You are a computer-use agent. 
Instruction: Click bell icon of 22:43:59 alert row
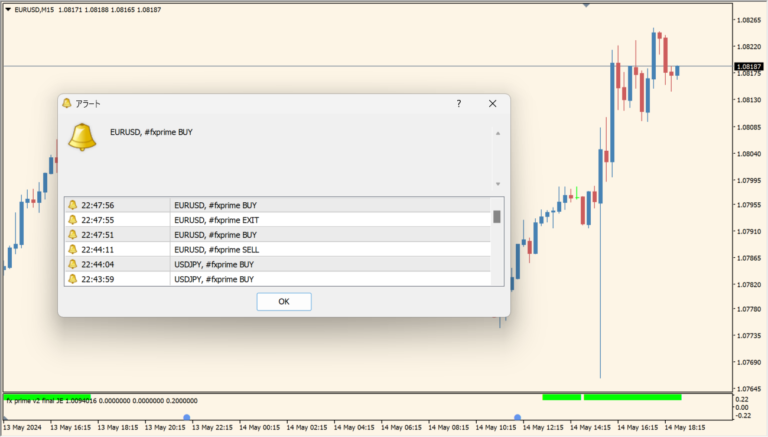click(x=72, y=279)
